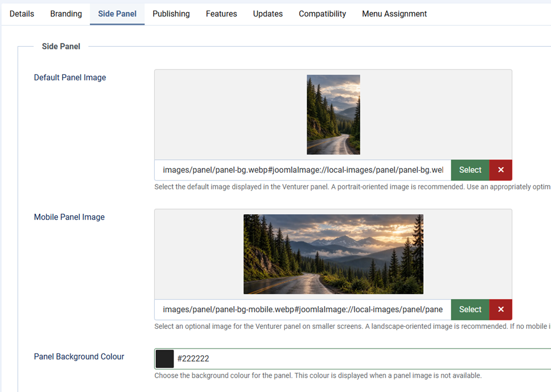Click Select button for Mobile Panel Image
This screenshot has width=551, height=392.
(470, 309)
